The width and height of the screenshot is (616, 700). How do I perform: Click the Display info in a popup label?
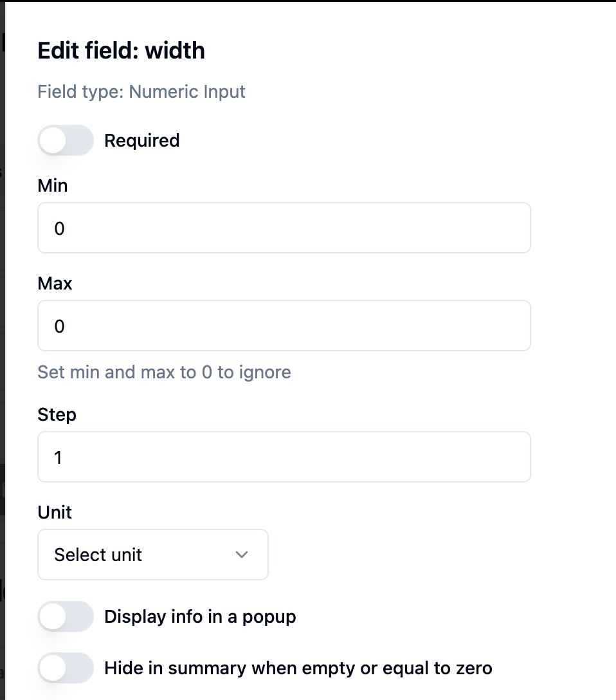pos(200,616)
